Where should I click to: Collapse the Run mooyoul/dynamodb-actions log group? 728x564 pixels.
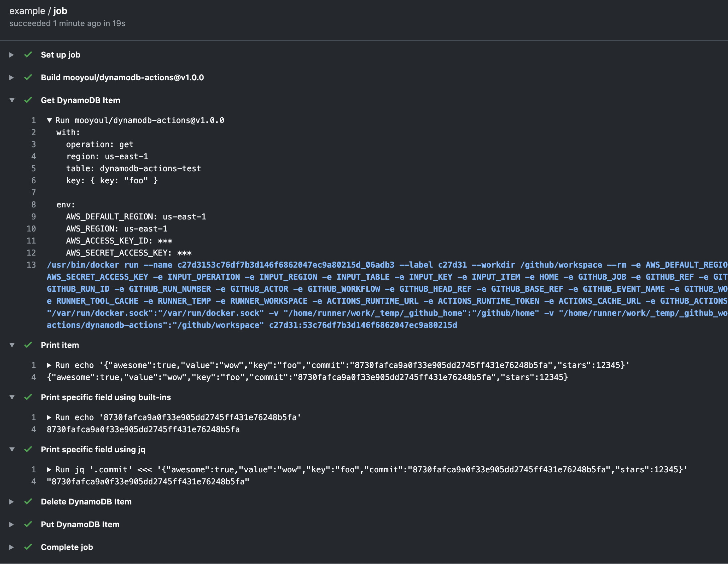[x=49, y=120]
